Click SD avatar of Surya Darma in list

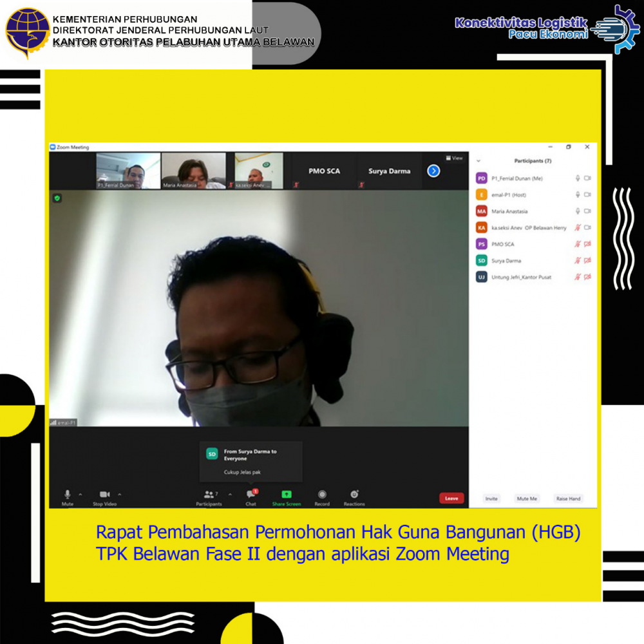click(481, 260)
